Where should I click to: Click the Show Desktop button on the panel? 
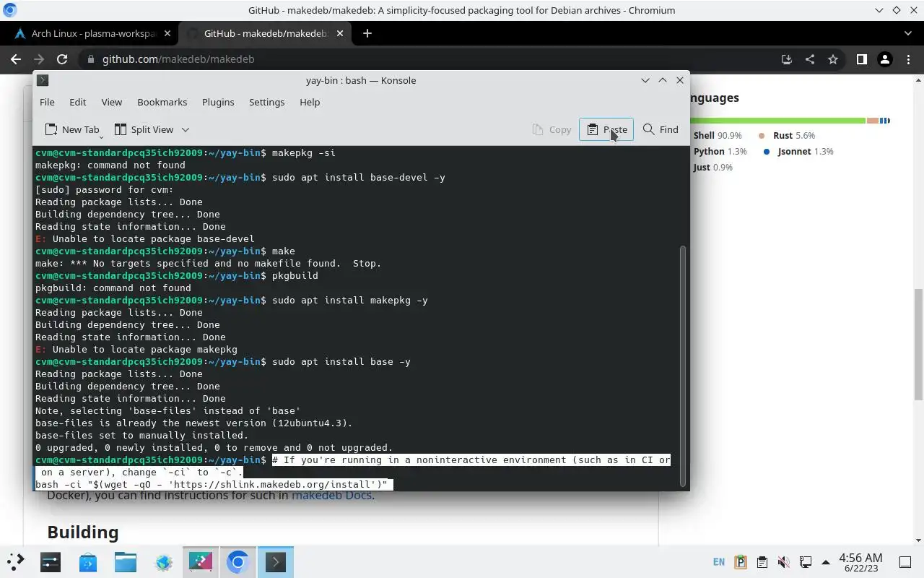pyautogui.click(x=905, y=561)
